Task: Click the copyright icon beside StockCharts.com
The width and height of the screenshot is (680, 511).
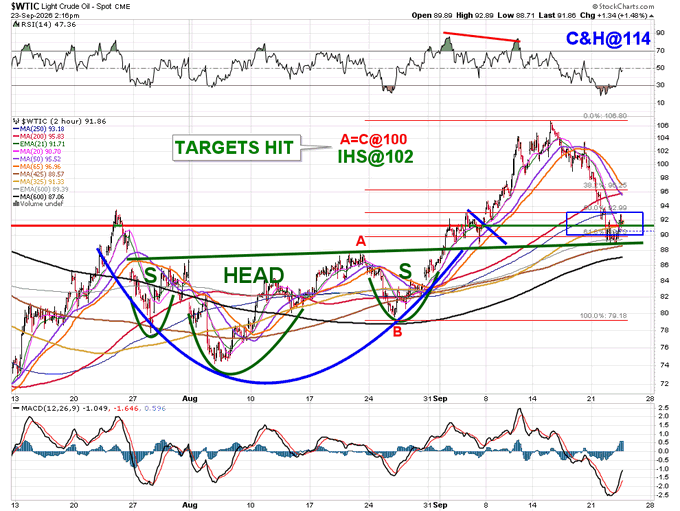Action: coord(594,6)
